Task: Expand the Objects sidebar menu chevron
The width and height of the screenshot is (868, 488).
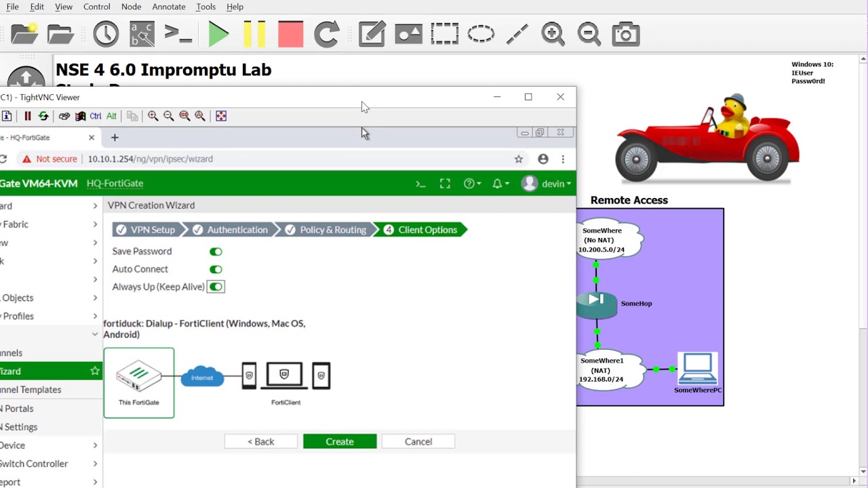Action: click(x=95, y=298)
